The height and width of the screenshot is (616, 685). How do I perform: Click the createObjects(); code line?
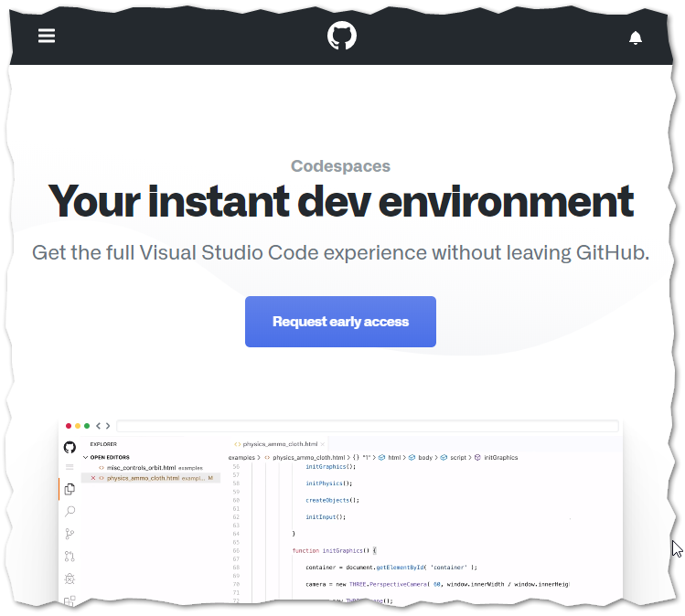point(332,500)
